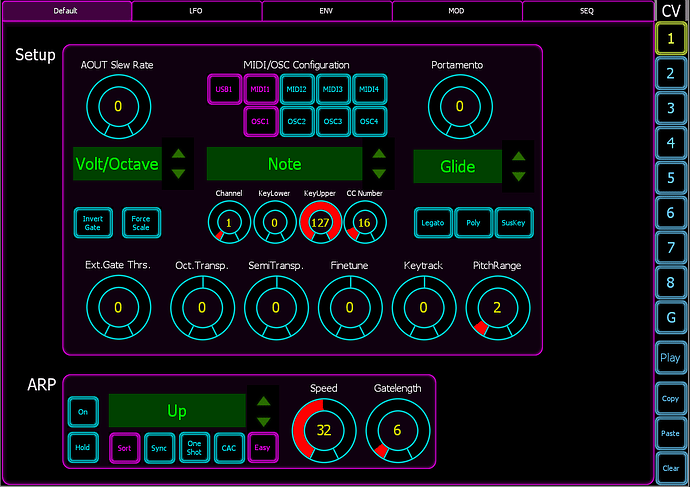
Task: Toggle the MIDI1 port
Action: point(261,89)
